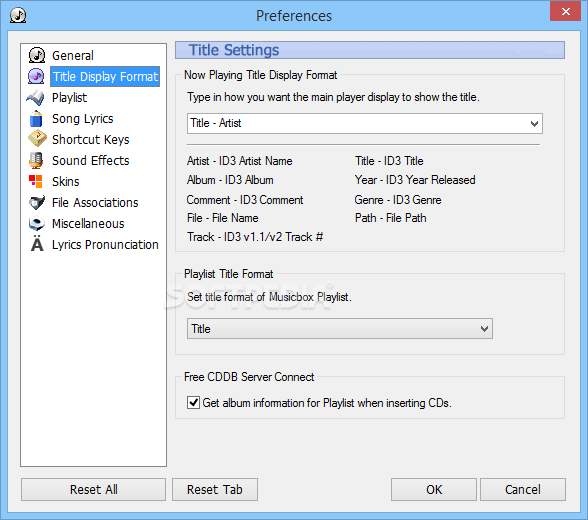The height and width of the screenshot is (520, 588).
Task: Click the Miscellaneous disk icon
Action: [x=37, y=224]
